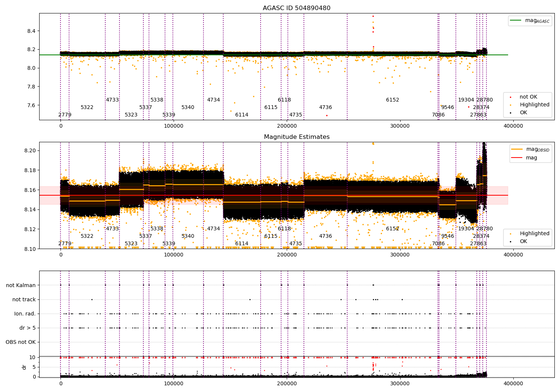Viewport: 560px width, 392px height.
Task: Click the 8.4 y-axis tick label
Action: [31, 31]
